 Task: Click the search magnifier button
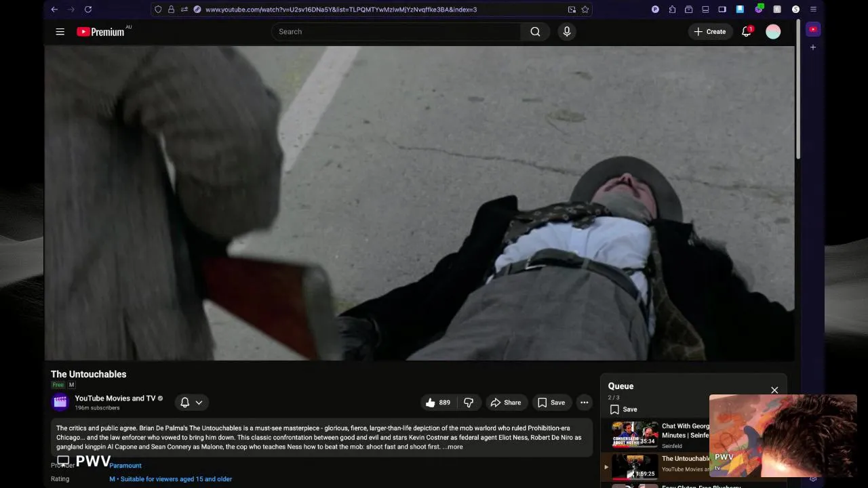[535, 32]
